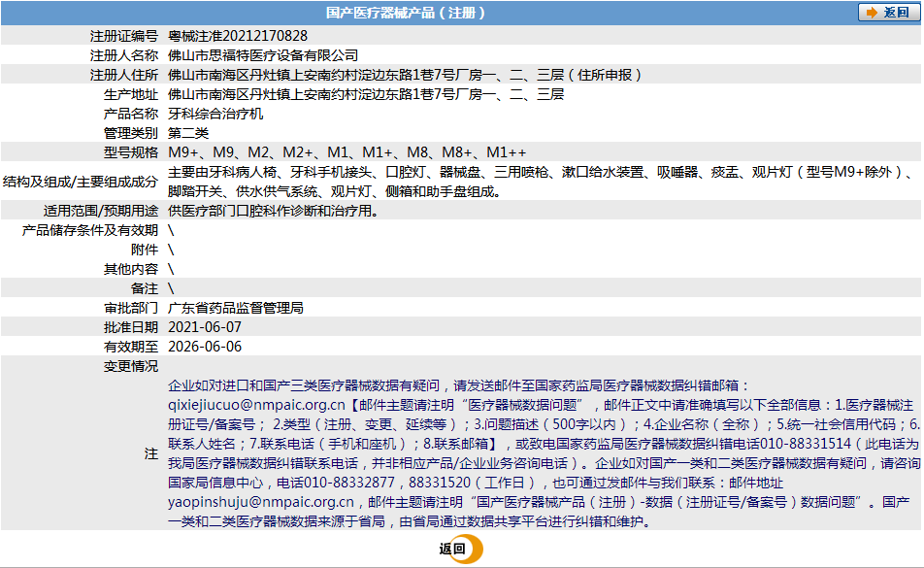This screenshot has height=568, width=924.
Task: Click the 注册证编号 label
Action: (x=124, y=36)
